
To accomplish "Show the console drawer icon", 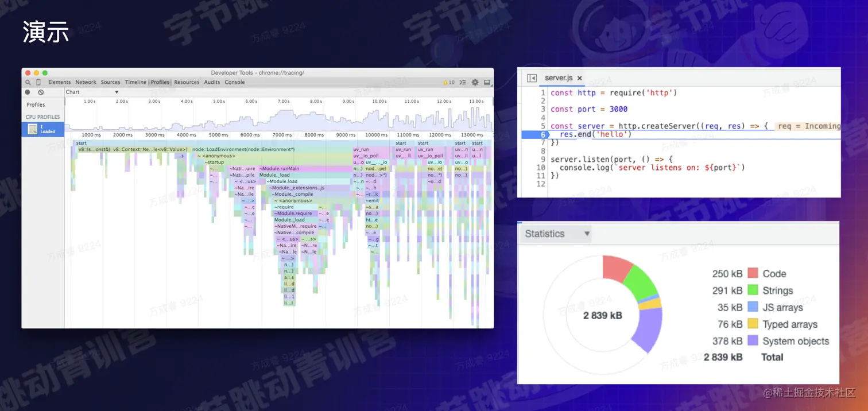I will [x=463, y=83].
